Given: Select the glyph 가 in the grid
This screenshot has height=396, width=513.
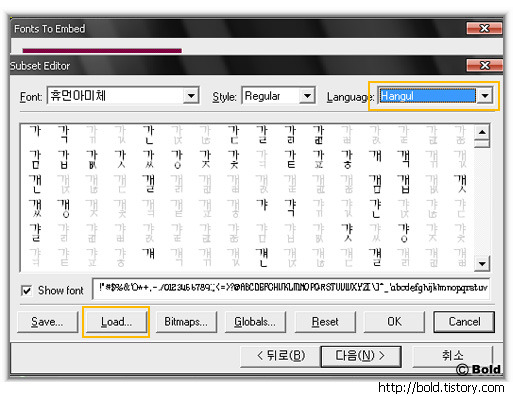Looking at the screenshot, I should 35,132.
